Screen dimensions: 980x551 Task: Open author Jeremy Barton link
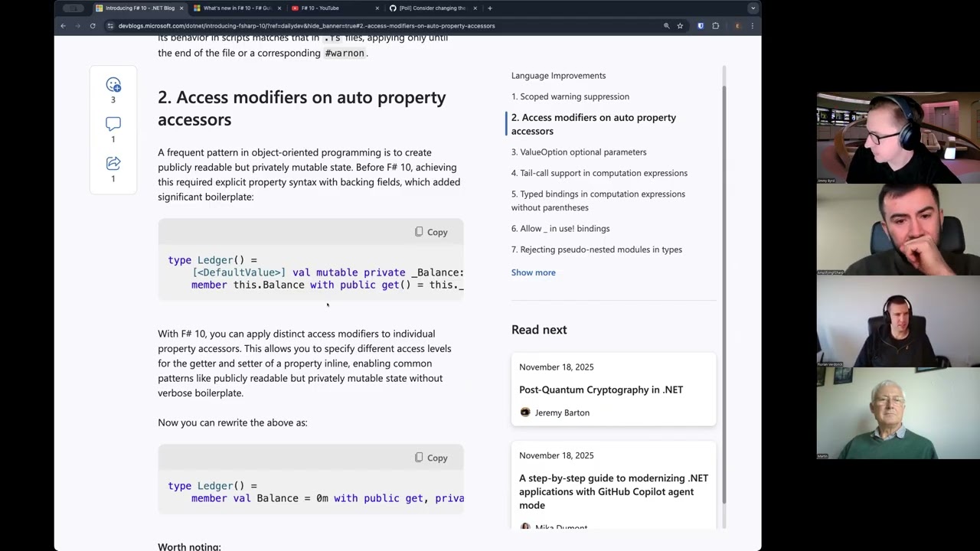[x=562, y=412]
